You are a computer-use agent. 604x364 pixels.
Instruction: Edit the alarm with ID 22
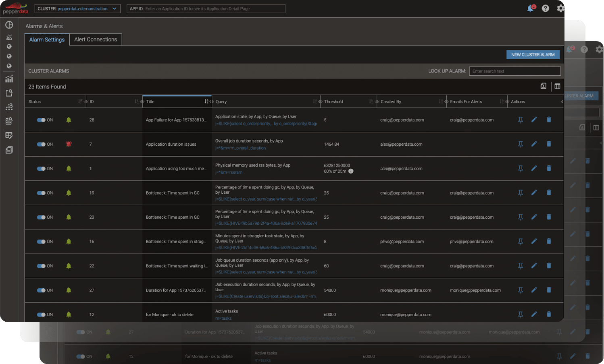coord(534,265)
